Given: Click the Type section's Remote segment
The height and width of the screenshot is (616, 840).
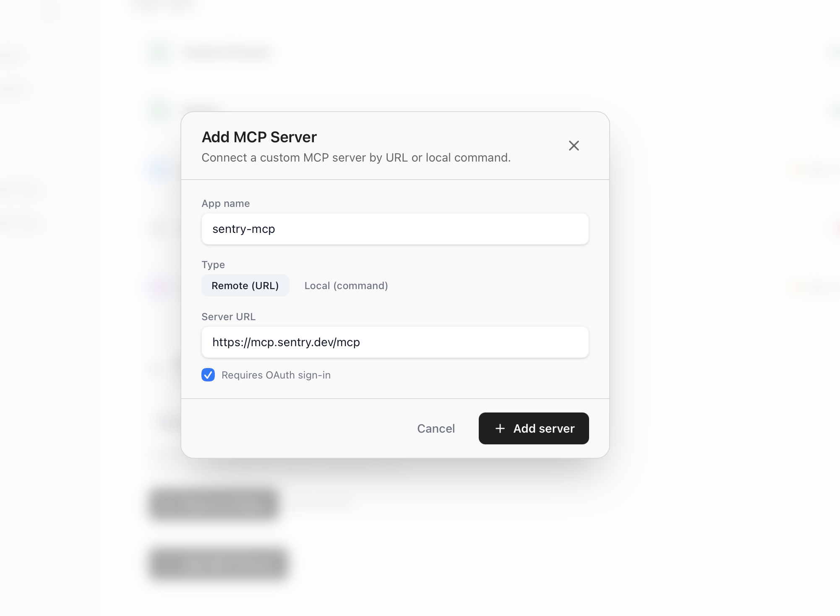Looking at the screenshot, I should [245, 285].
